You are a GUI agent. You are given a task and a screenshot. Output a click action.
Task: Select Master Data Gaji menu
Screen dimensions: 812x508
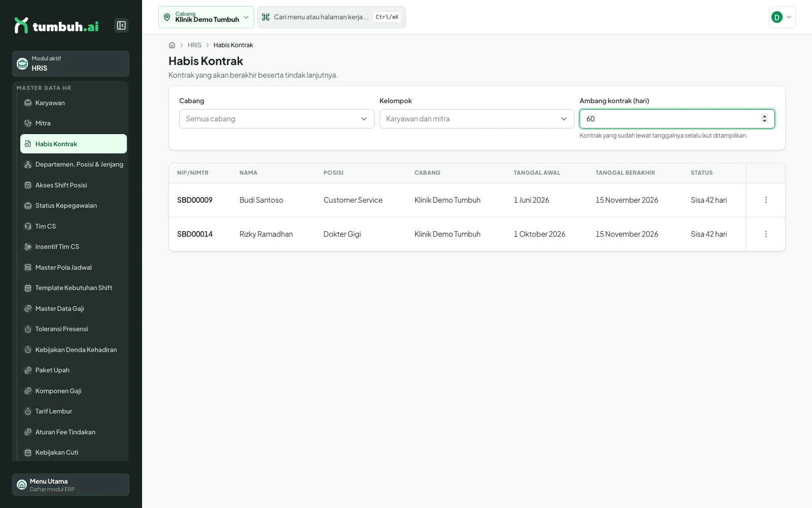click(74, 309)
